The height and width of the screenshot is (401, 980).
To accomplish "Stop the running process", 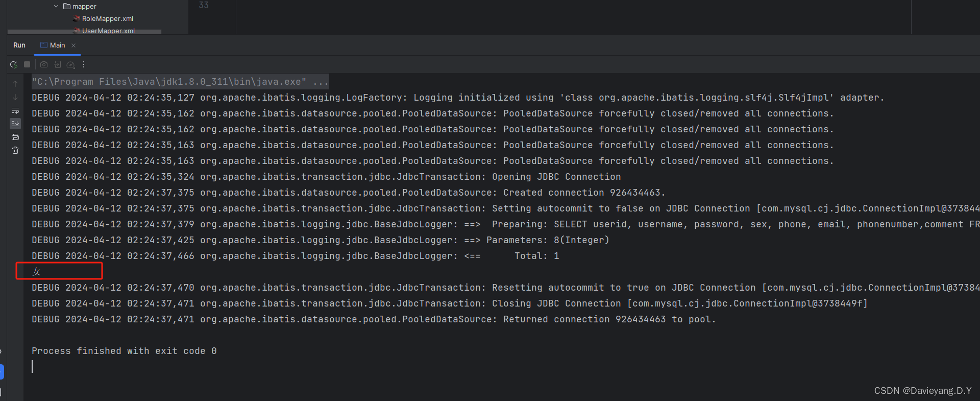I will [x=27, y=64].
